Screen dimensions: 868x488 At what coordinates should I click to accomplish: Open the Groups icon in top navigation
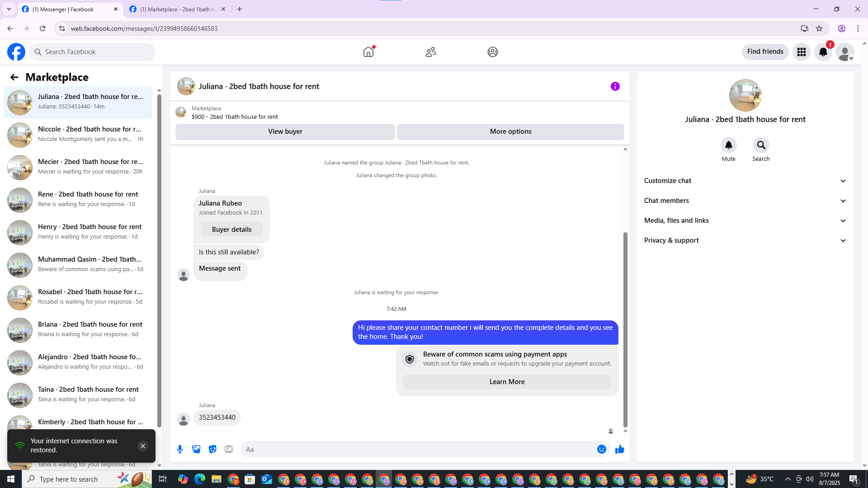(493, 52)
